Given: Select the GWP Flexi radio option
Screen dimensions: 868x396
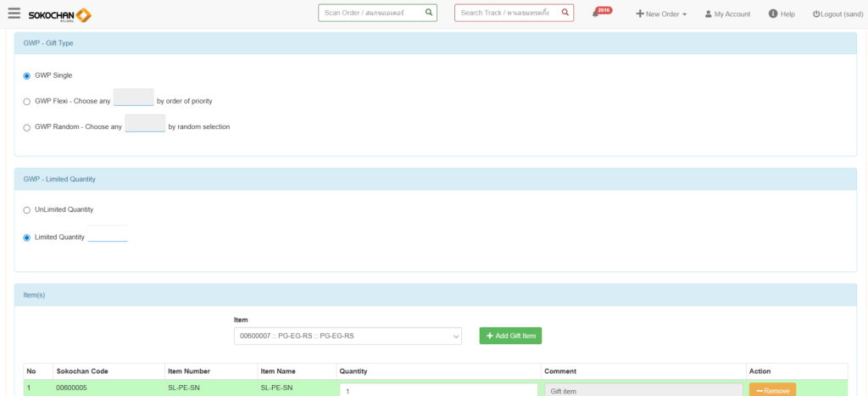Looking at the screenshot, I should (x=26, y=101).
